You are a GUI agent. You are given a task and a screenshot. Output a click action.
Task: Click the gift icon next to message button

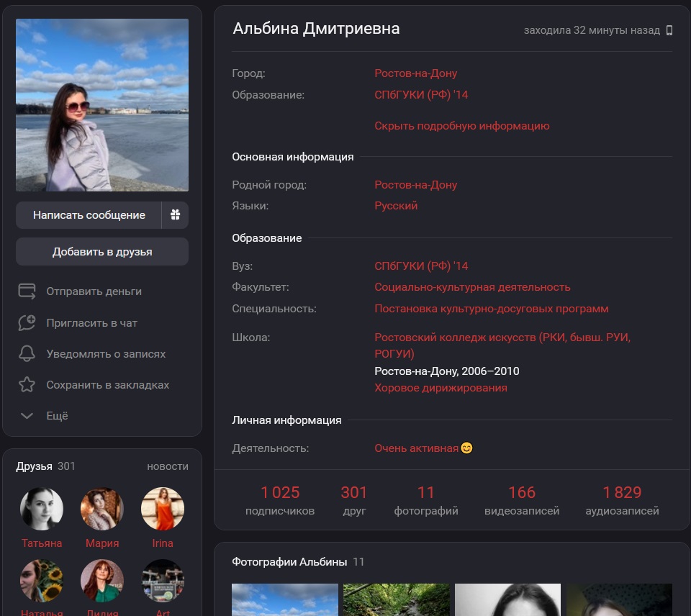175,215
